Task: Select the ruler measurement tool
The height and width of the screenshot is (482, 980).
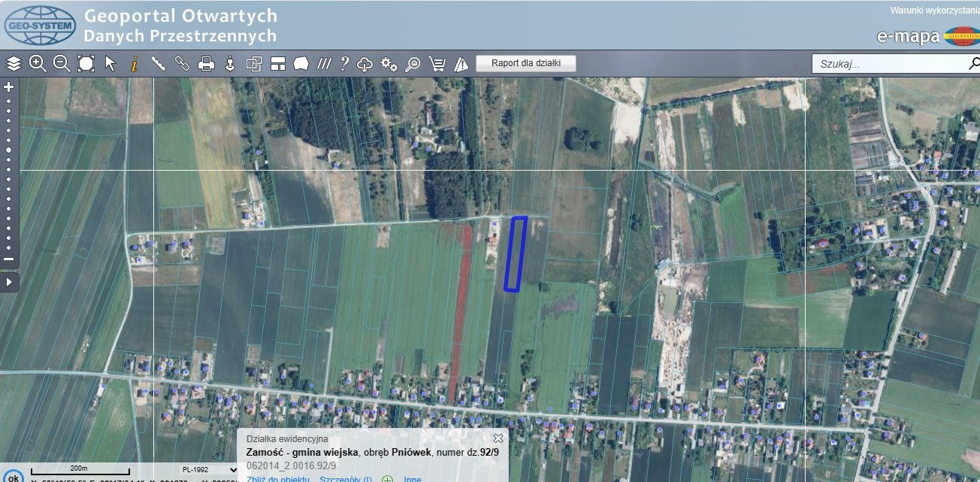Action: point(158,63)
